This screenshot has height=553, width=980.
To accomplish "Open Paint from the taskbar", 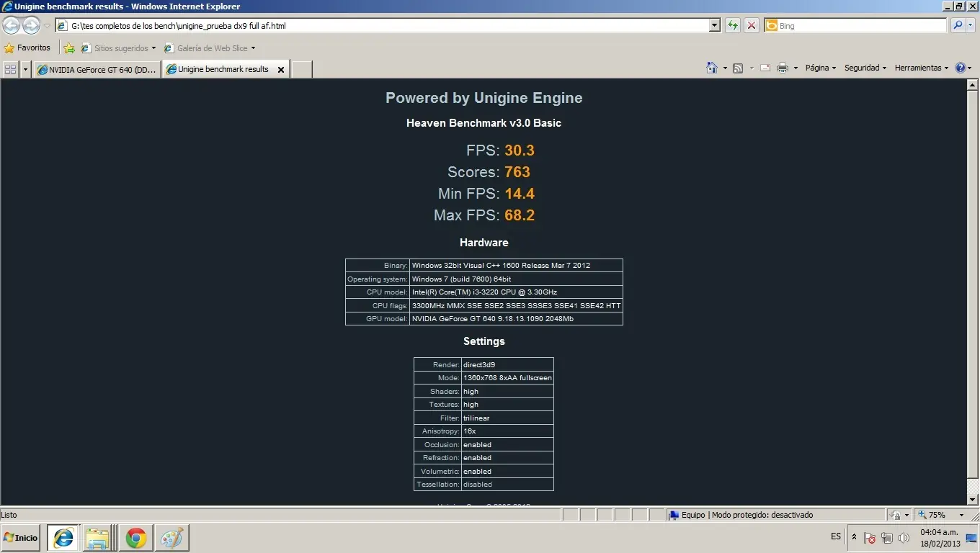I will [x=171, y=538].
